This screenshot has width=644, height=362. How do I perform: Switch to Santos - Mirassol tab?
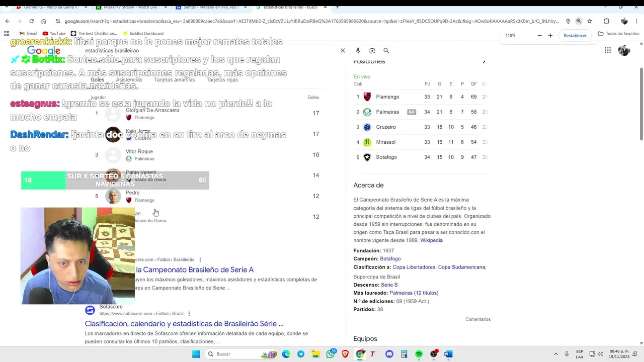pyautogui.click(x=210, y=8)
